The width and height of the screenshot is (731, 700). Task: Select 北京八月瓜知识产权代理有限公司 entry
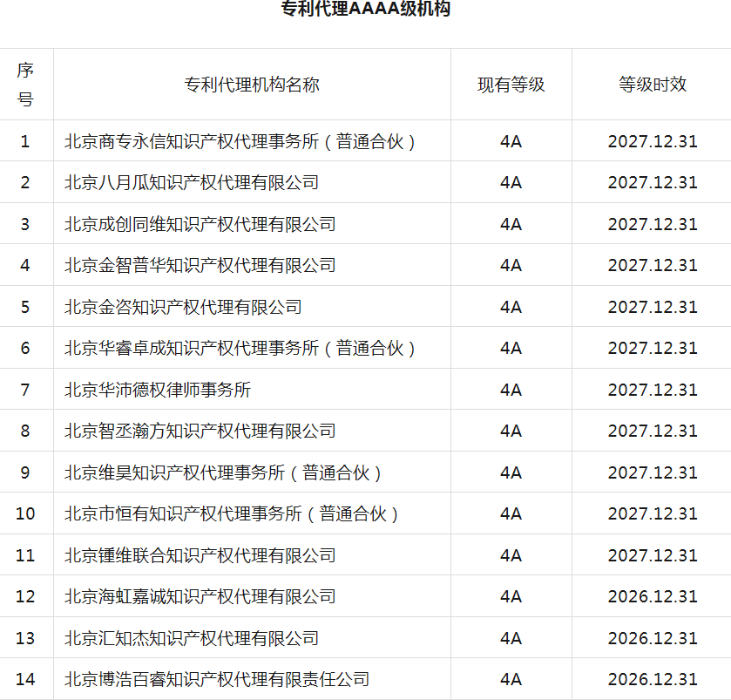192,183
